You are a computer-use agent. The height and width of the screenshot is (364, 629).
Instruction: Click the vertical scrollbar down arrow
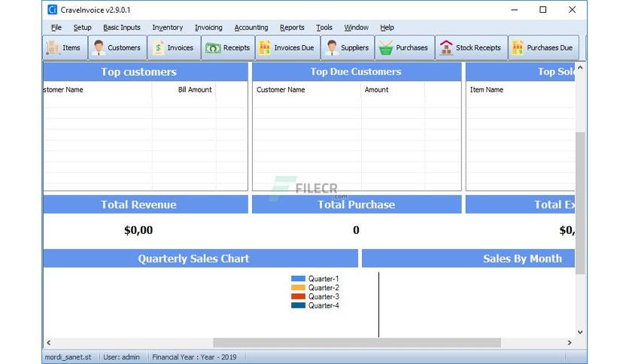tap(580, 332)
